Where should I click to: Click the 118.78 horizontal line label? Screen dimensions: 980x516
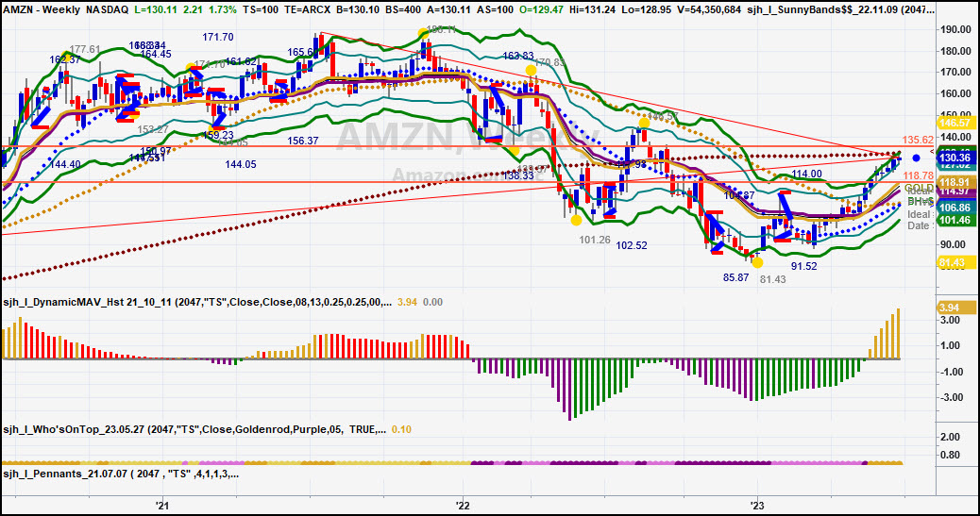click(918, 176)
